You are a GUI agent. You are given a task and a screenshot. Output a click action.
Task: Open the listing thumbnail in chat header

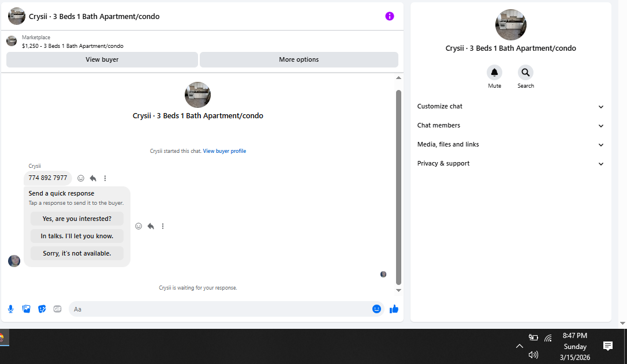(x=16, y=16)
